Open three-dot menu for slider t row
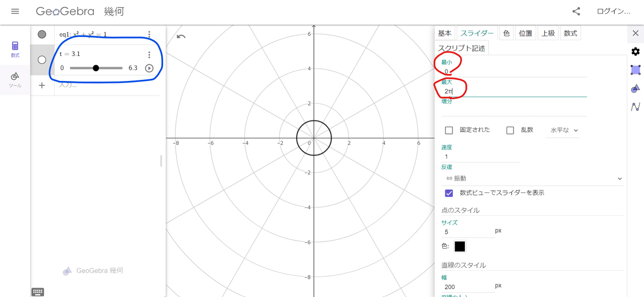 pyautogui.click(x=149, y=55)
